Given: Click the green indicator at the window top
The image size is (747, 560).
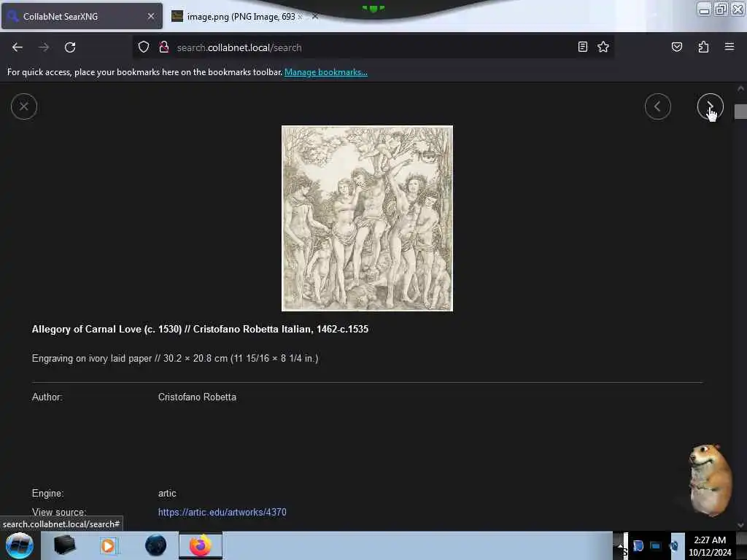Looking at the screenshot, I should (373, 8).
